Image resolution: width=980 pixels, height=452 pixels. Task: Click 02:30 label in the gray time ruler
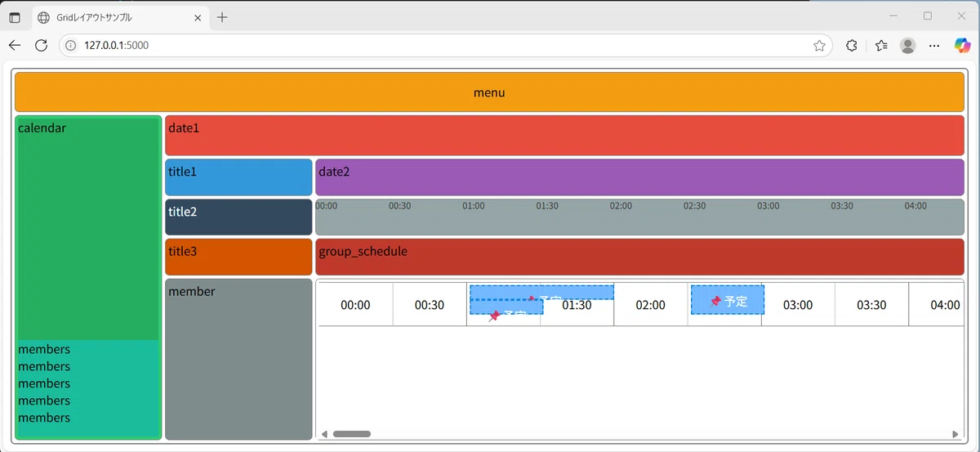(694, 206)
